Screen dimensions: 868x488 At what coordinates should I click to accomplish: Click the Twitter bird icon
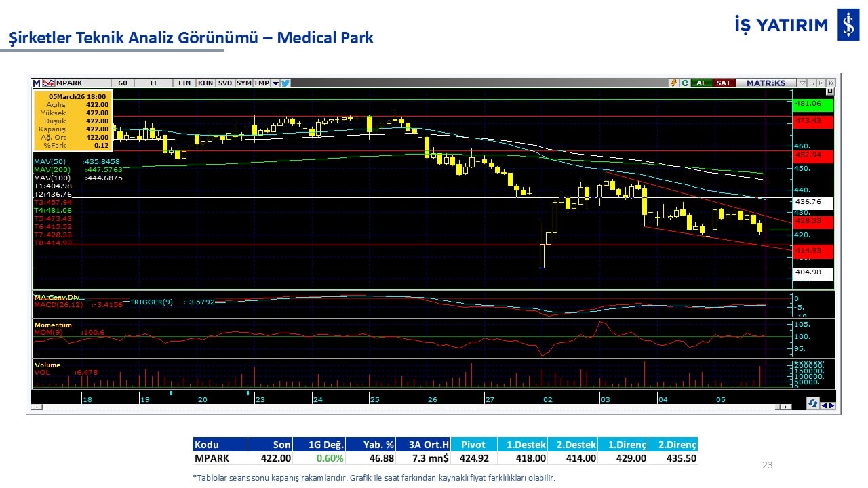pyautogui.click(x=285, y=83)
